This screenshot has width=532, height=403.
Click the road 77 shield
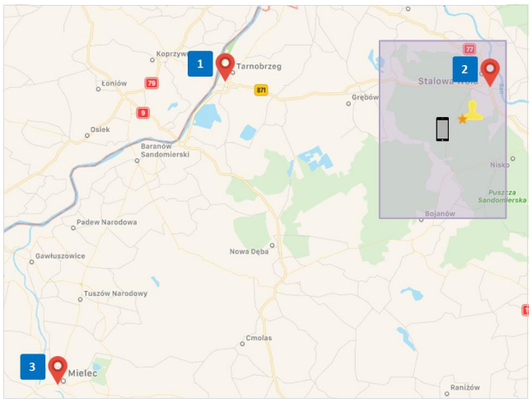pyautogui.click(x=469, y=49)
